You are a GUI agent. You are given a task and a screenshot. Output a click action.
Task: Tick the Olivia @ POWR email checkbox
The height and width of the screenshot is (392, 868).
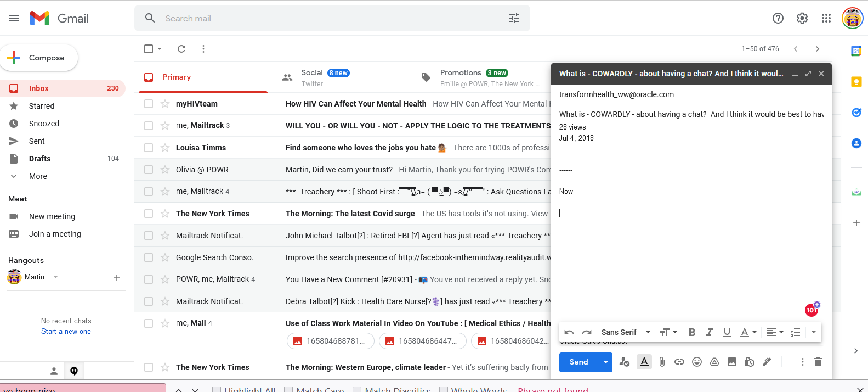pos(149,170)
